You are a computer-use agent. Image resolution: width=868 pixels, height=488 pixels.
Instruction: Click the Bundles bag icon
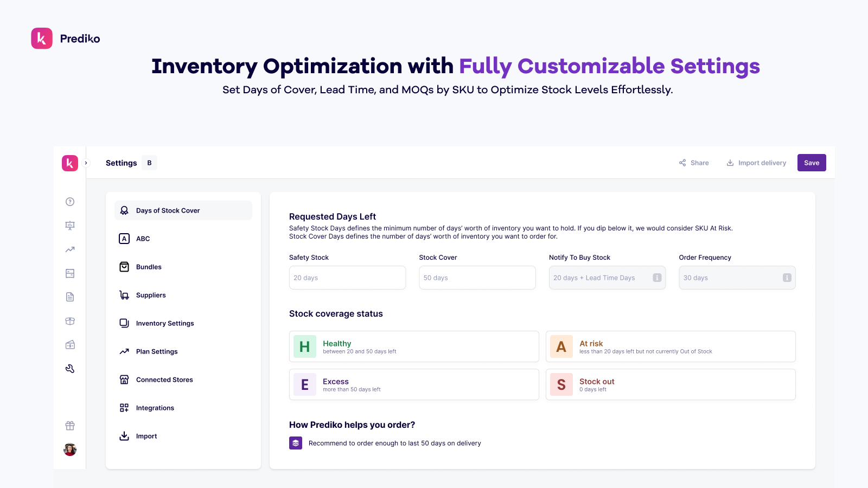(124, 267)
